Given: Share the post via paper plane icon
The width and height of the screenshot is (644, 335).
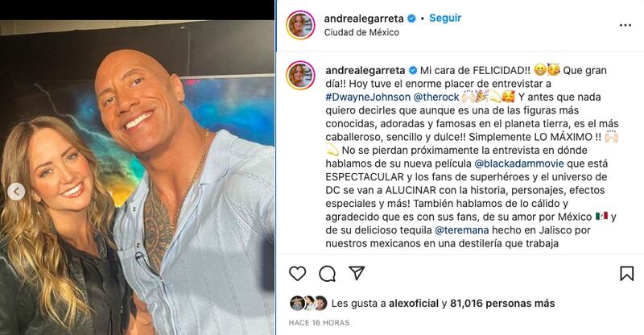Looking at the screenshot, I should click(x=357, y=273).
